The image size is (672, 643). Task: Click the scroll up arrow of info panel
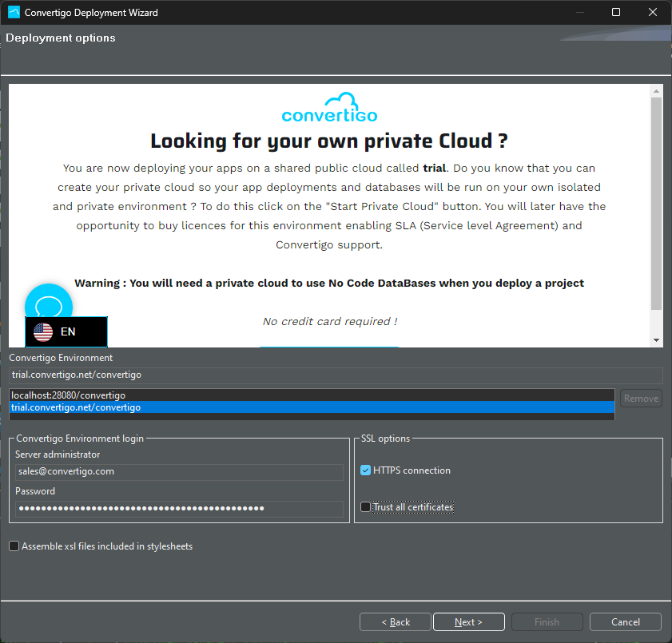tap(657, 91)
